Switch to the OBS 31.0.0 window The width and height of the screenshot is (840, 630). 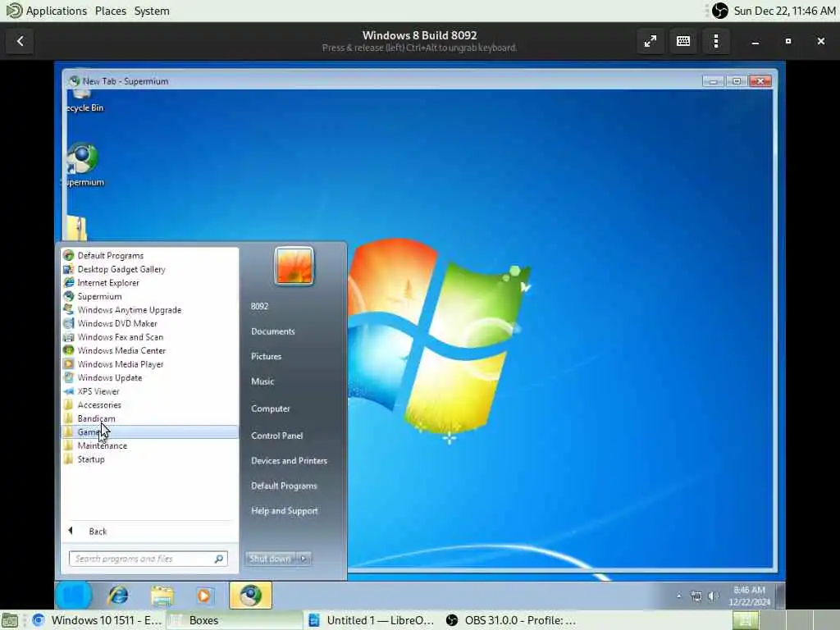(x=510, y=620)
